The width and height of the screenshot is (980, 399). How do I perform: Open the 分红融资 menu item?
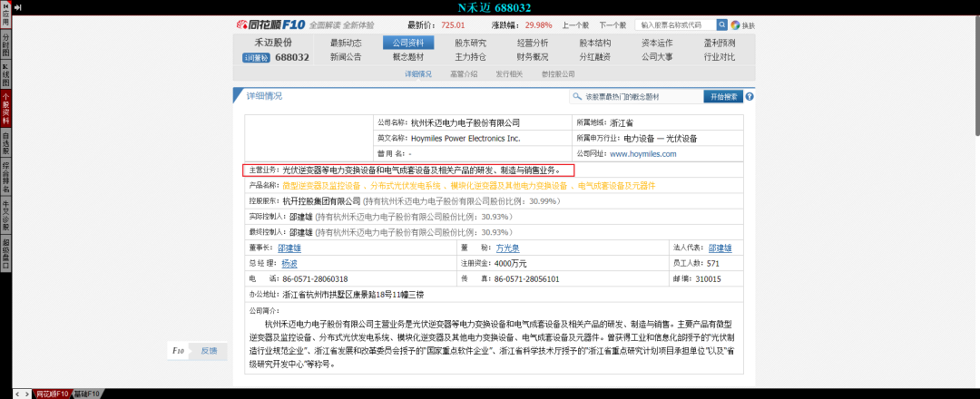pos(595,57)
